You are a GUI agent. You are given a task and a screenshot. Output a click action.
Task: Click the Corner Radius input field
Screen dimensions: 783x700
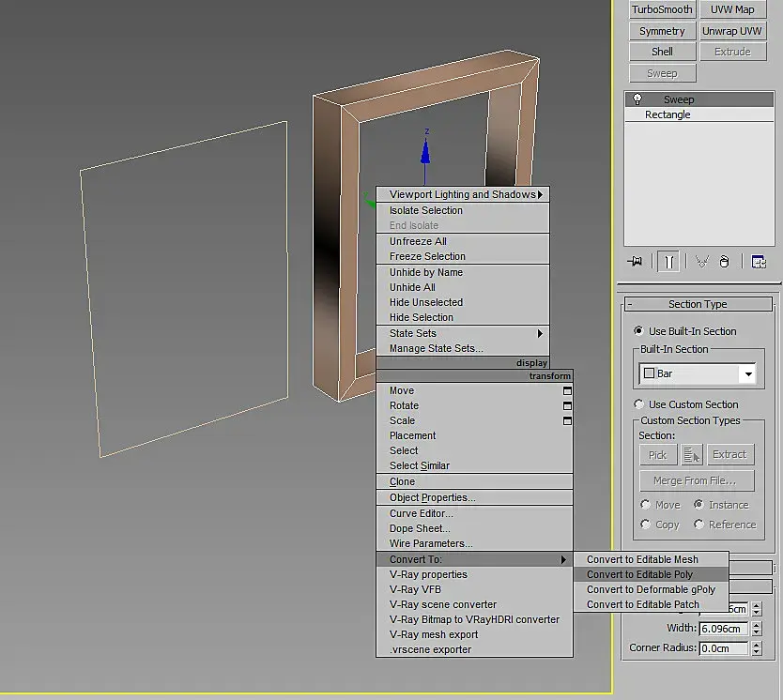tap(723, 648)
